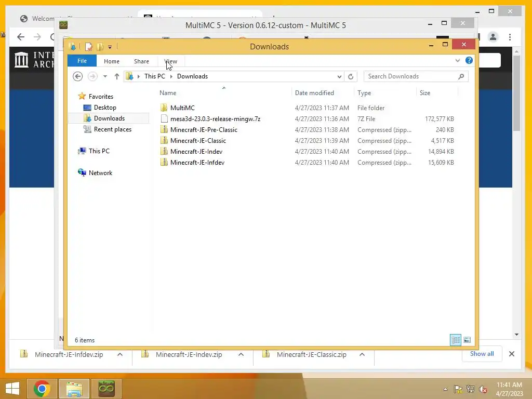
Task: Click the MultiMC folder icon
Action: coord(164,108)
